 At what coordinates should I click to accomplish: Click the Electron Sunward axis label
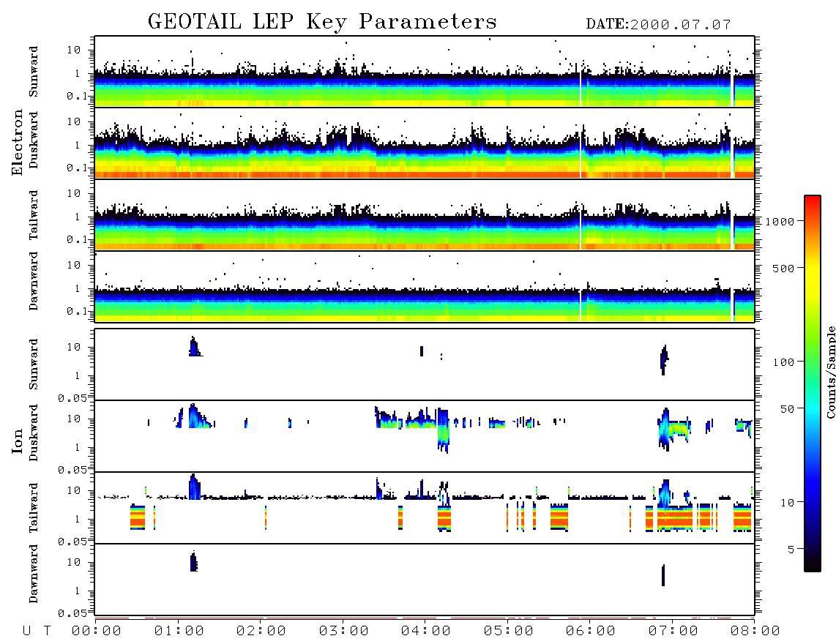click(x=34, y=72)
